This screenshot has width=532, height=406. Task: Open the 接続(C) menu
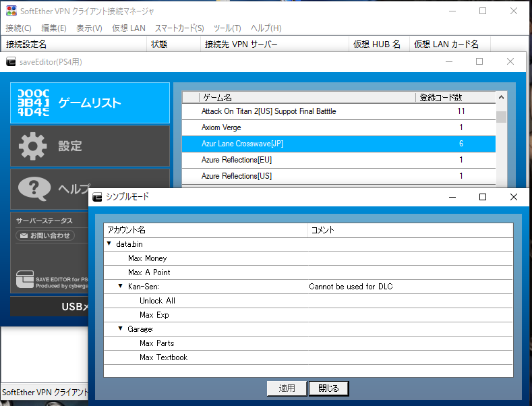click(x=18, y=28)
